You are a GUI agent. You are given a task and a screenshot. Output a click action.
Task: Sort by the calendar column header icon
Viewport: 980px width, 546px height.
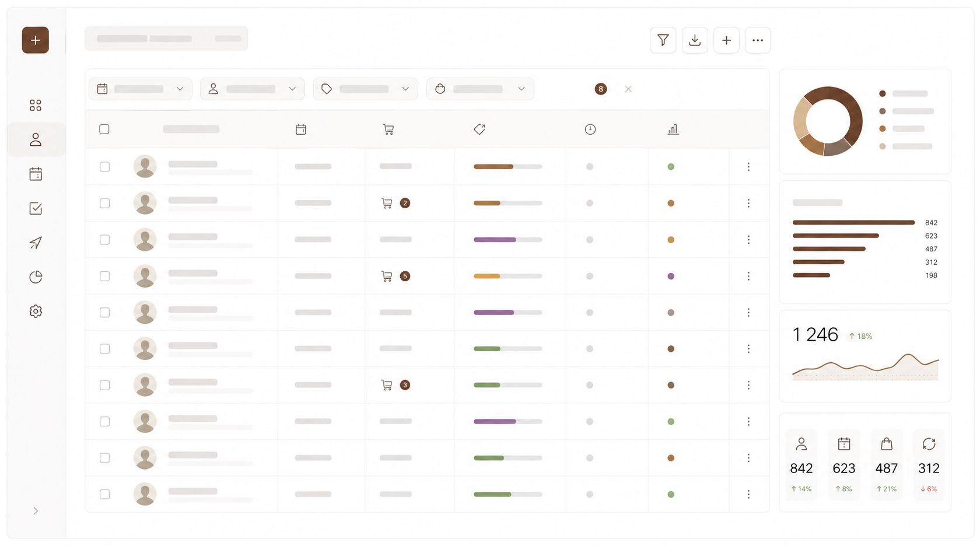[301, 129]
